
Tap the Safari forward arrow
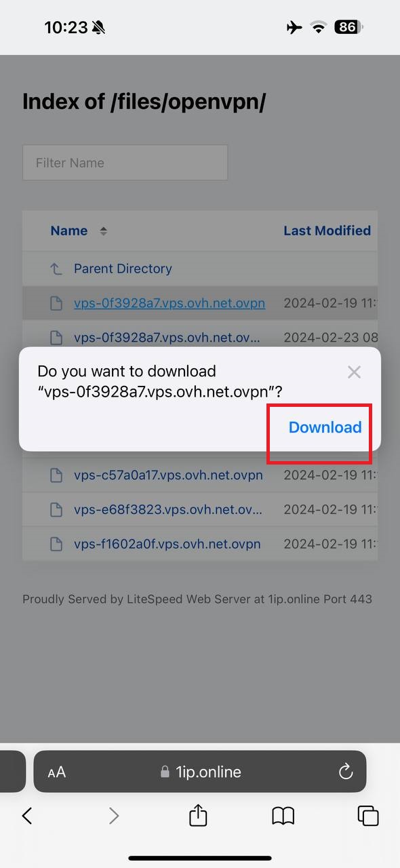coord(114,815)
